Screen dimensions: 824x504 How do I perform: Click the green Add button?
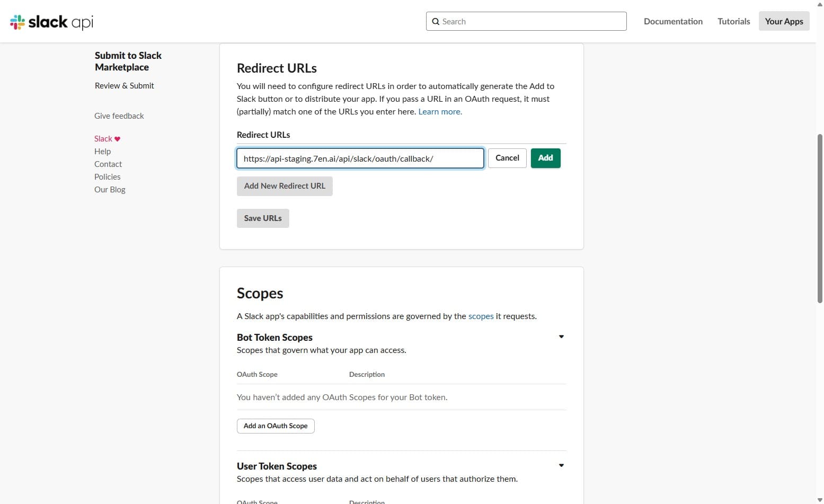545,158
